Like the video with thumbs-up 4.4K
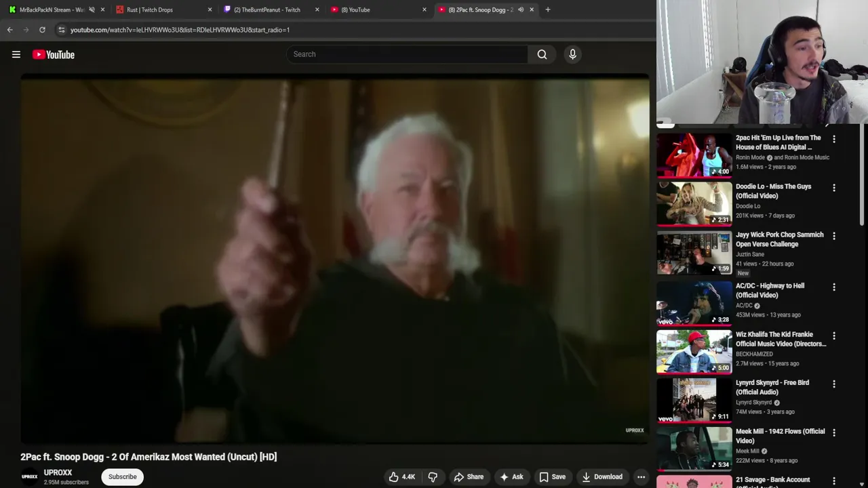 pyautogui.click(x=401, y=476)
